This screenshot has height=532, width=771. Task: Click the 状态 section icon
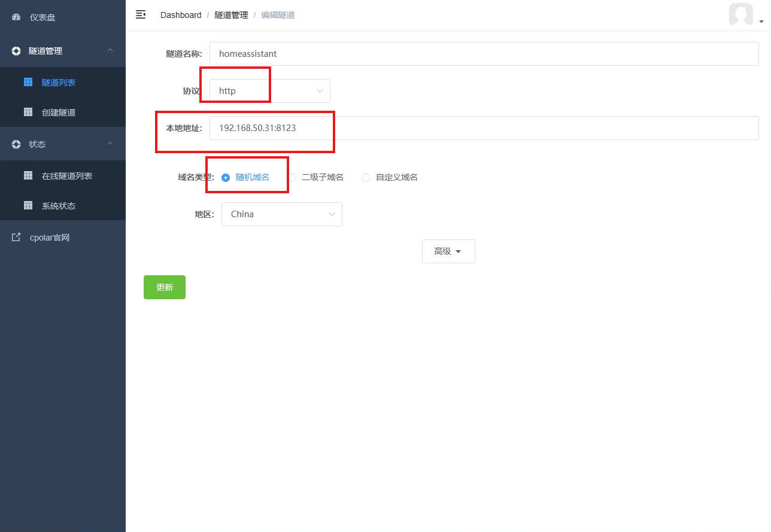(x=16, y=144)
